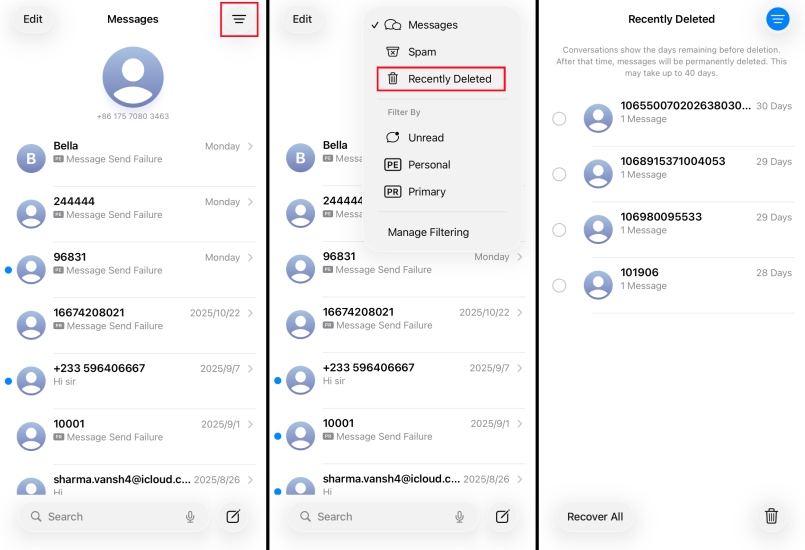The image size is (805, 550).
Task: Tap avatar of 16674208021 in middle panel
Action: (x=300, y=324)
